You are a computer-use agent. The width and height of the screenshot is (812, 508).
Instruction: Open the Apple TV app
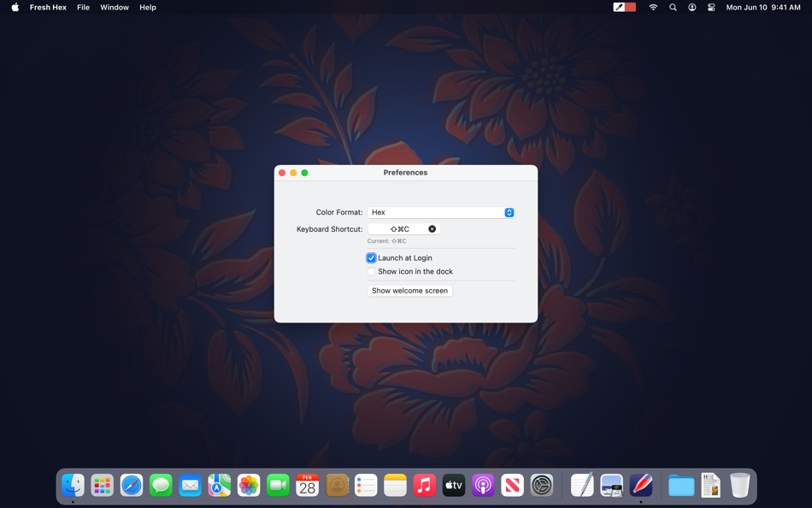[x=452, y=485]
